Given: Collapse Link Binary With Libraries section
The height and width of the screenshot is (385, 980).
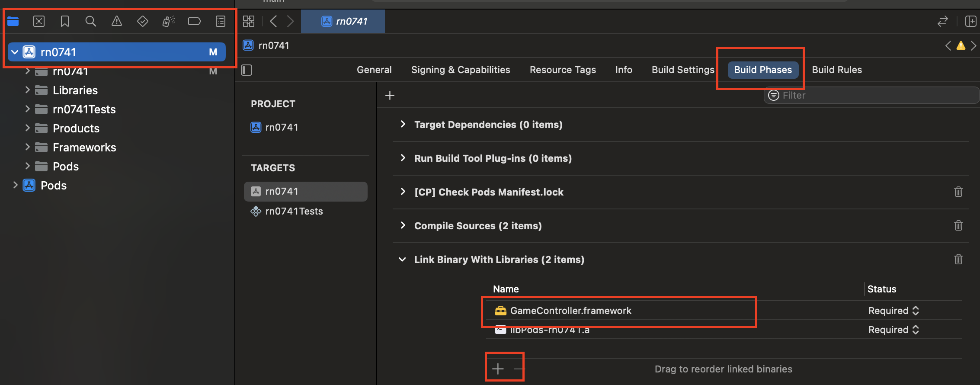Looking at the screenshot, I should pyautogui.click(x=402, y=260).
